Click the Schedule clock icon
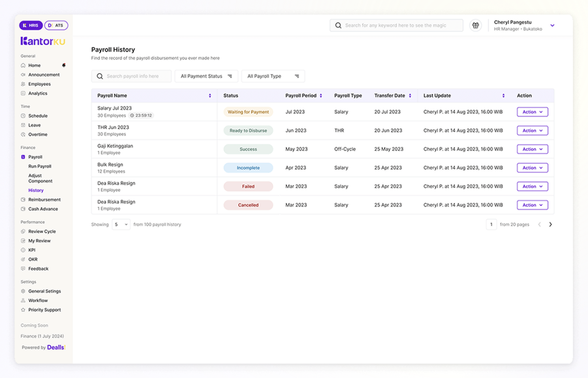 coord(23,116)
